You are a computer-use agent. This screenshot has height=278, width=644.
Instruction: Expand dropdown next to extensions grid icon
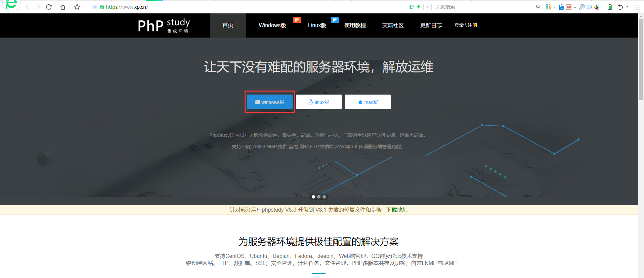coord(554,7)
